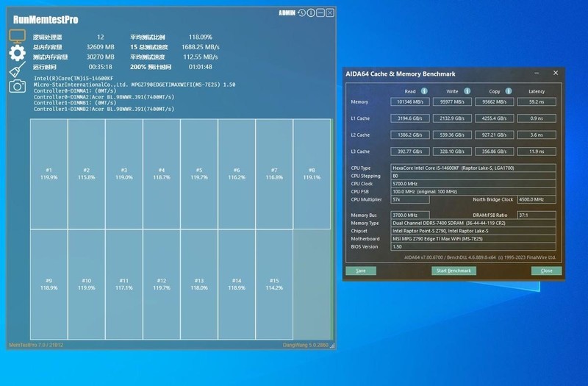Click the MemTestPro 7.0 / 21812 footer text

[36, 345]
